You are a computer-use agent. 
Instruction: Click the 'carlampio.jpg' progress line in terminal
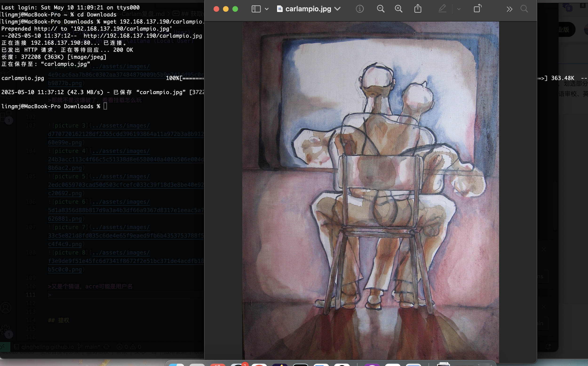tap(103, 78)
